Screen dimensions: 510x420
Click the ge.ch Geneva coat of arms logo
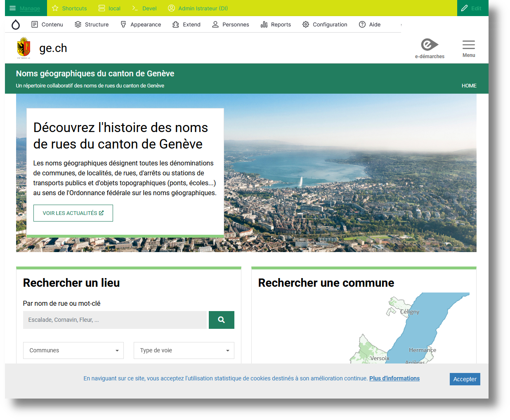[24, 47]
